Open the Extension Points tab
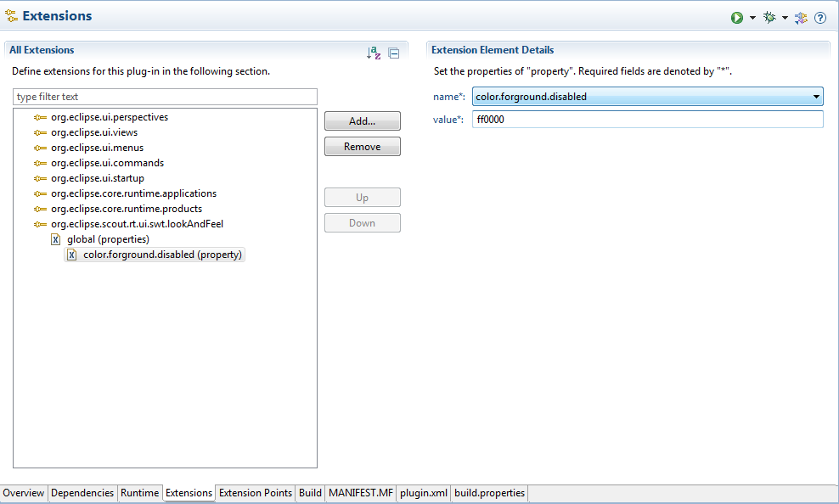The image size is (839, 504). (x=256, y=493)
